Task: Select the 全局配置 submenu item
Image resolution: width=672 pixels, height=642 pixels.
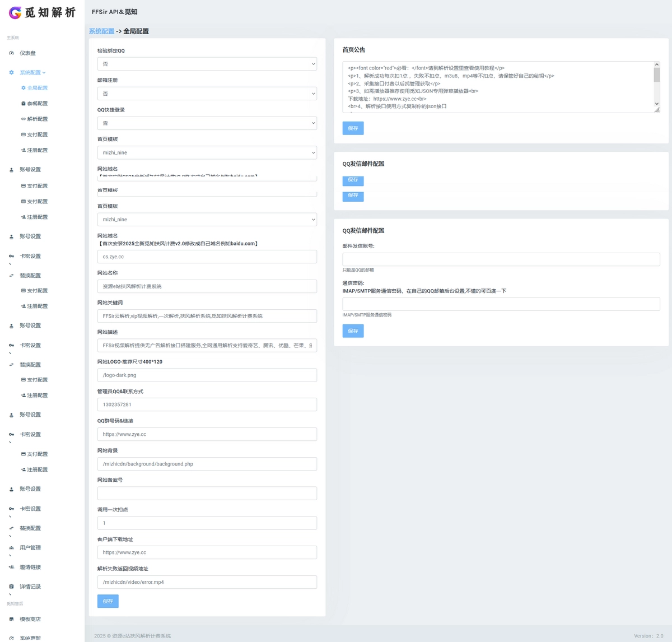Action: pos(38,88)
